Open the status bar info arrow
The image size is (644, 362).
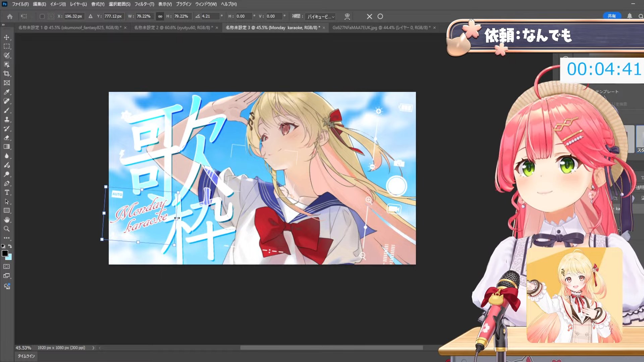point(93,348)
